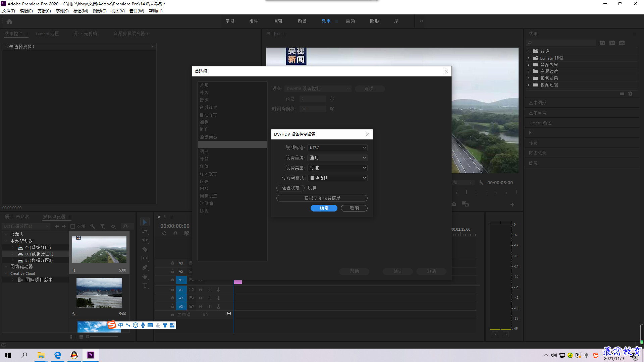Open the 剪辑(C) menu
This screenshot has width=644, height=362.
click(x=44, y=11)
